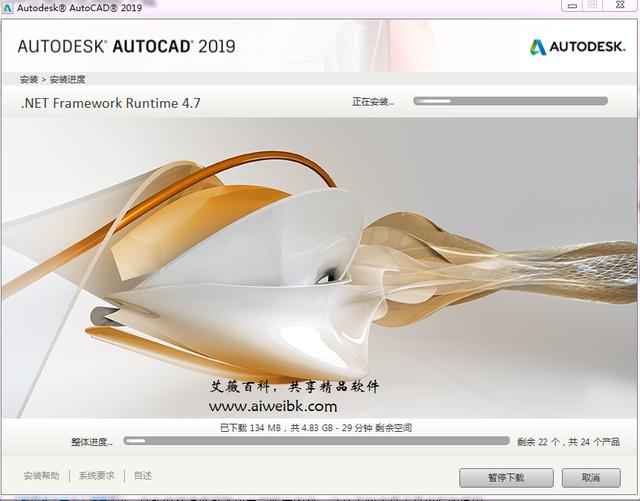Viewport: 640px width, 501px height.
Task: Click the Autodesk logo in the header
Action: click(x=577, y=47)
